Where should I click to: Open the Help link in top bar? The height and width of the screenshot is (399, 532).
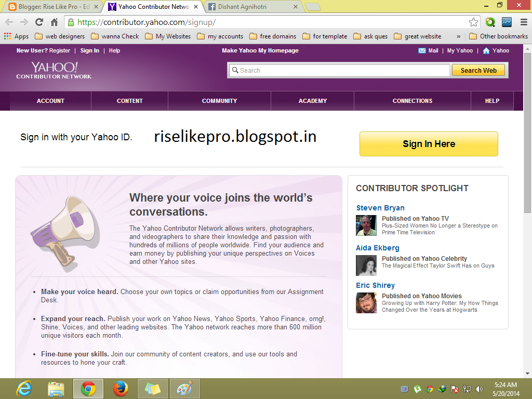pyautogui.click(x=114, y=50)
